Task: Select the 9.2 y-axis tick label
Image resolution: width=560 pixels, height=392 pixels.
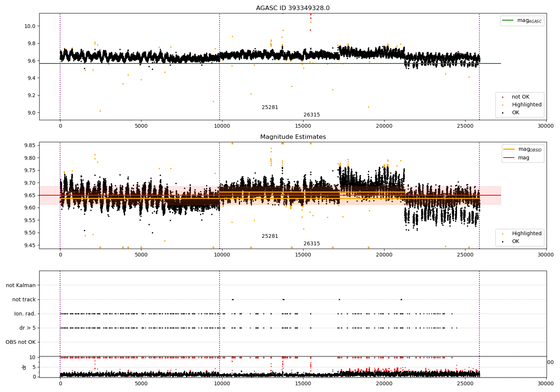Action: tap(31, 95)
